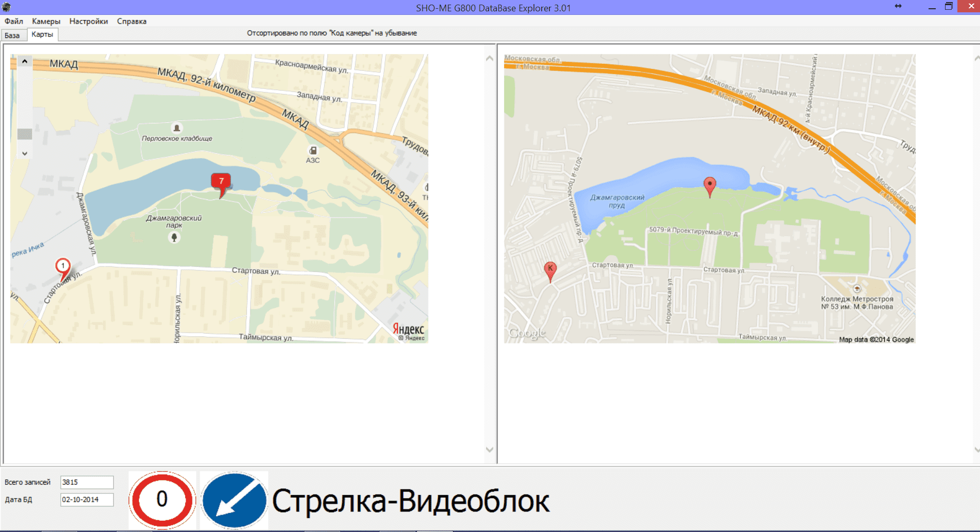
Task: Click the sort status text 'Отсортировано по полю'
Action: pos(332,33)
